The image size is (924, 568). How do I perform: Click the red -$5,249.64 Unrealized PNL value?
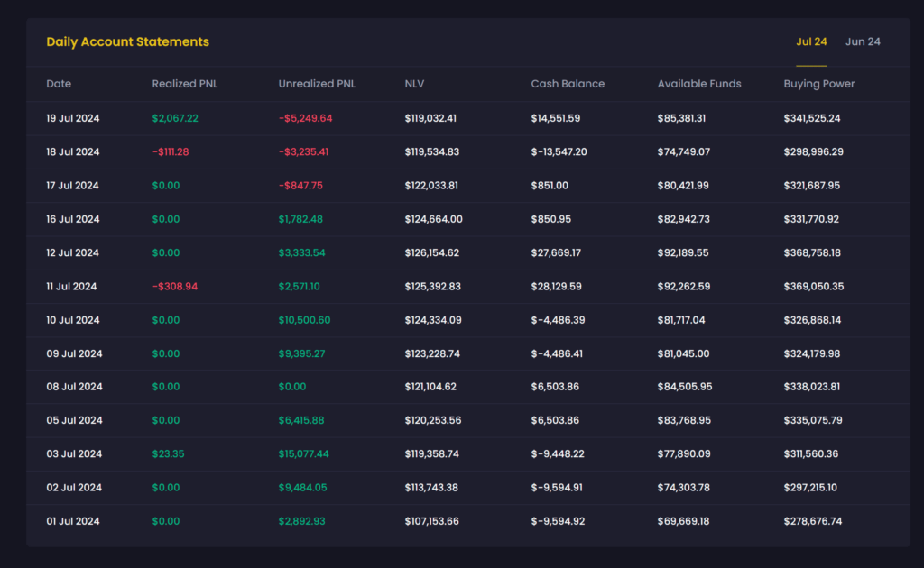[304, 117]
